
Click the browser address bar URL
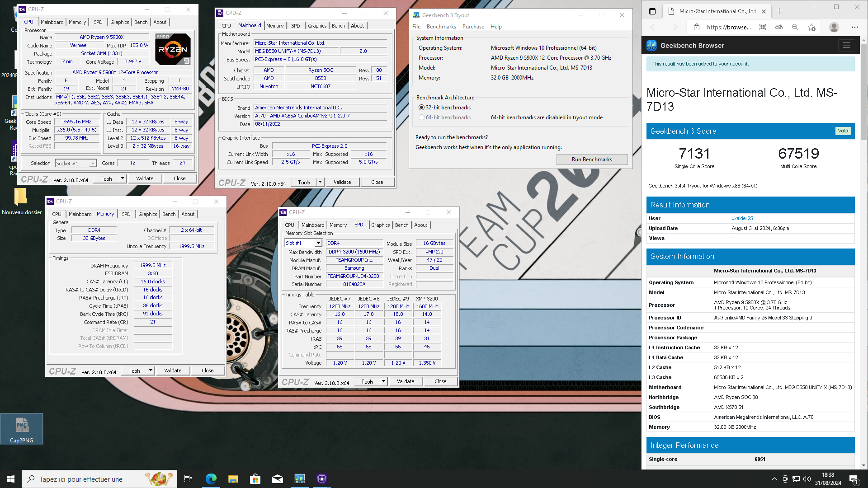728,27
